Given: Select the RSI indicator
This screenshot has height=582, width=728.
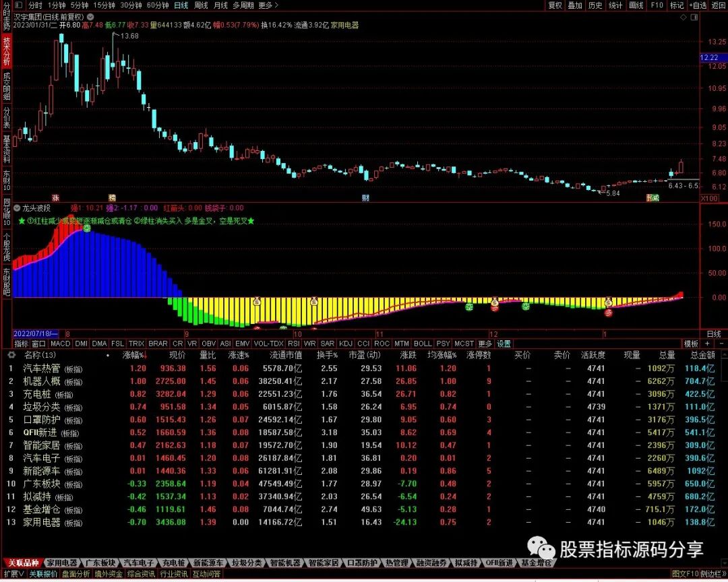Looking at the screenshot, I should [x=293, y=344].
